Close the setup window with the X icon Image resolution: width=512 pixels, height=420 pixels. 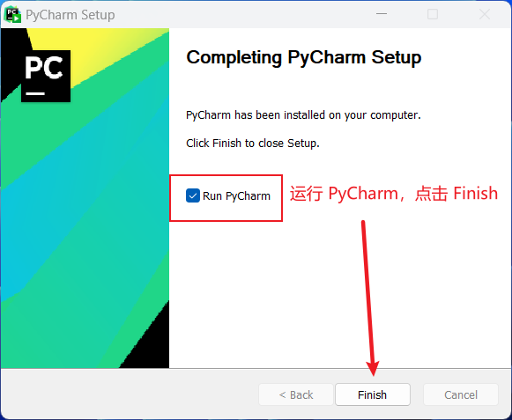click(x=485, y=14)
